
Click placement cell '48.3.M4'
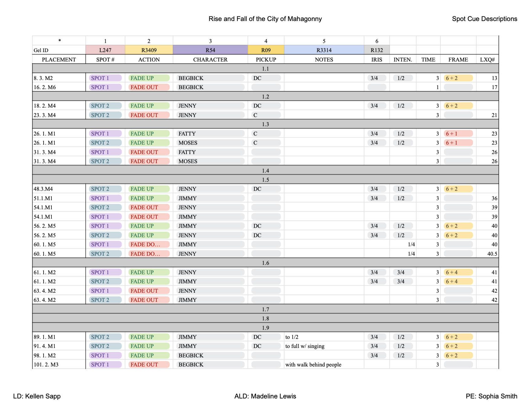pyautogui.click(x=59, y=189)
